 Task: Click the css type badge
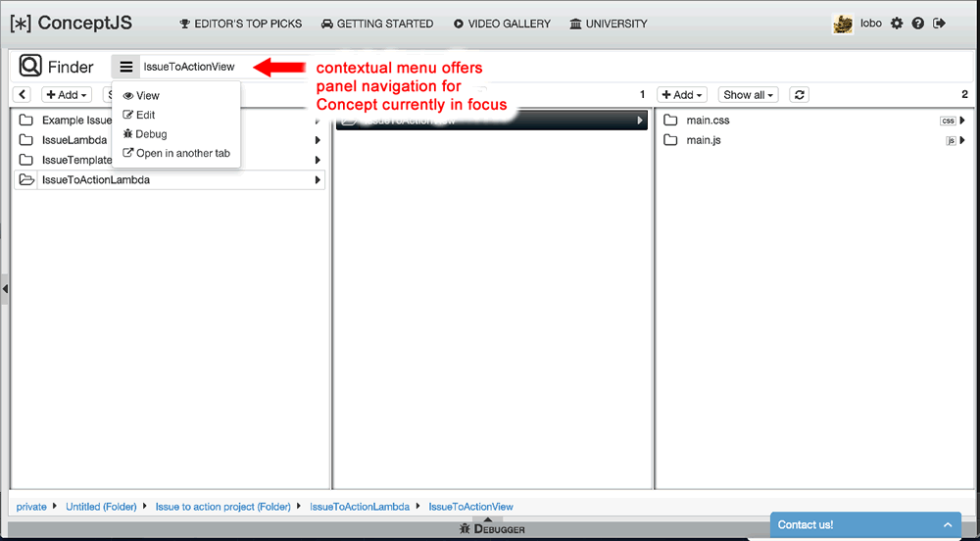click(x=948, y=121)
